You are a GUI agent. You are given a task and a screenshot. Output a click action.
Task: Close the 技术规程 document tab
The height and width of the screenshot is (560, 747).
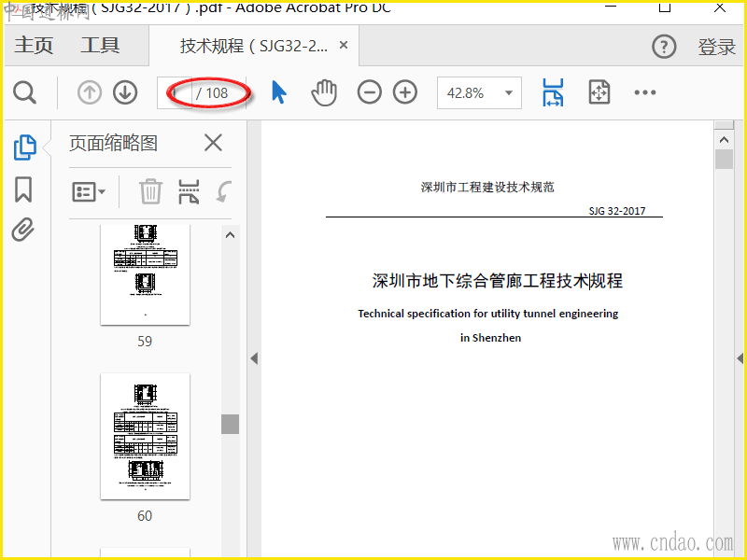[x=344, y=45]
